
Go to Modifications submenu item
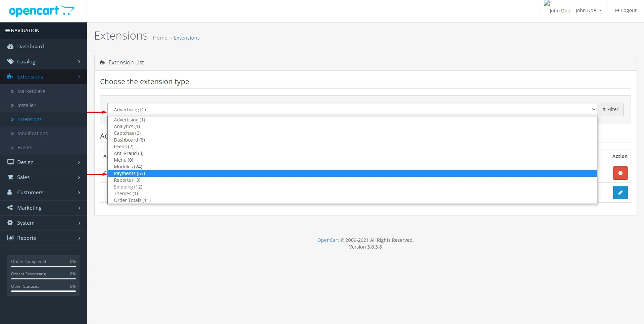(33, 133)
